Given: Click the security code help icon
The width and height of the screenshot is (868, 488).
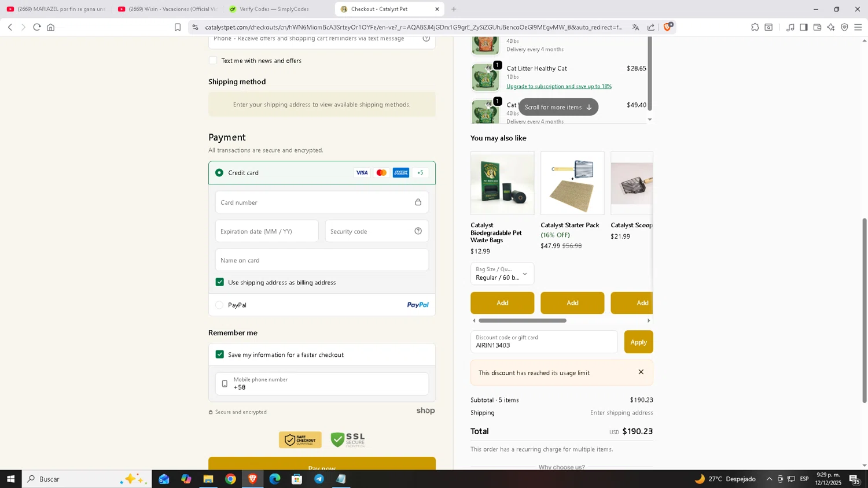Looking at the screenshot, I should pyautogui.click(x=418, y=231).
